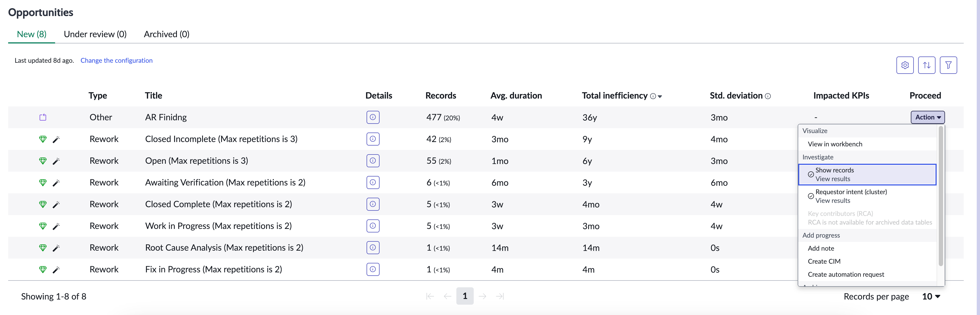Expand the Action dropdown button

tap(927, 117)
